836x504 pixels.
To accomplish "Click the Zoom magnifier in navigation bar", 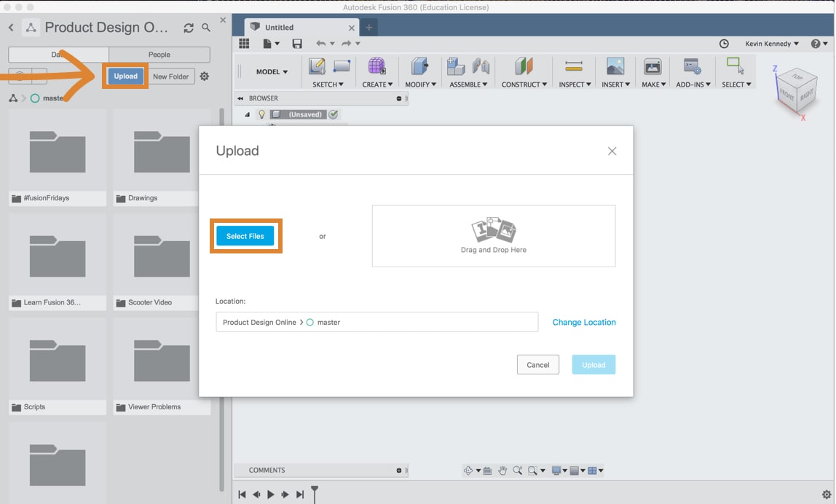I will tap(517, 470).
